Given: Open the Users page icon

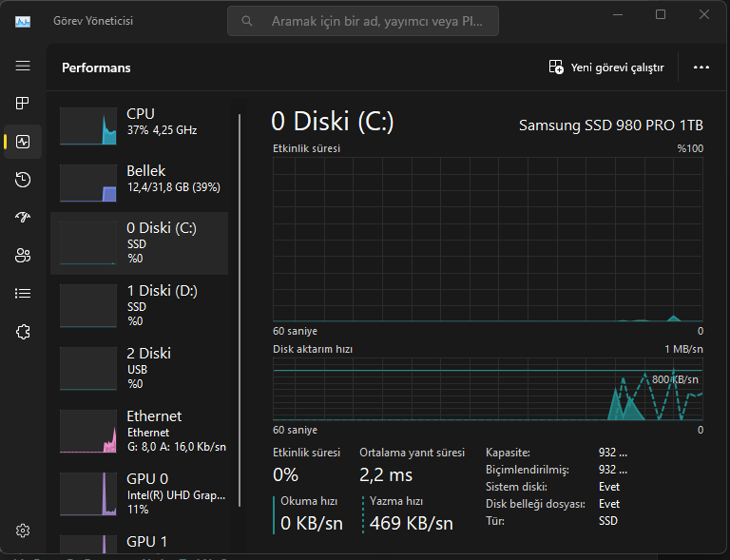Looking at the screenshot, I should click(23, 256).
